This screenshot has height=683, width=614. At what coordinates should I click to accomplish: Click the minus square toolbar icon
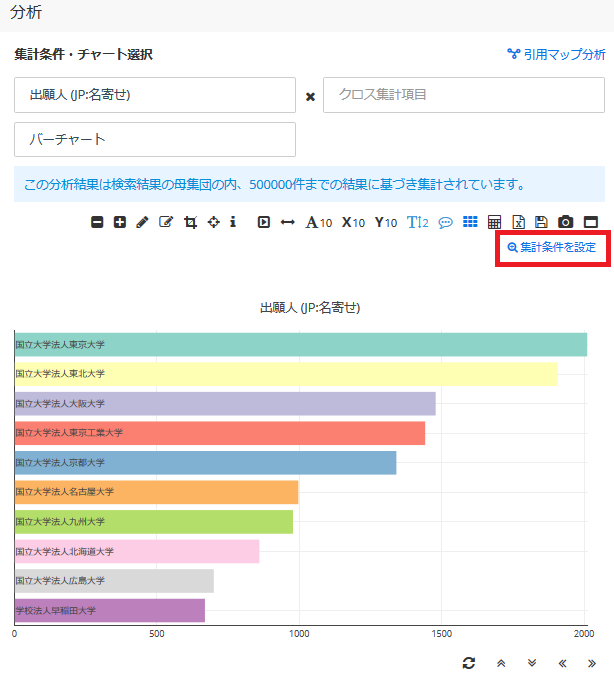click(97, 222)
